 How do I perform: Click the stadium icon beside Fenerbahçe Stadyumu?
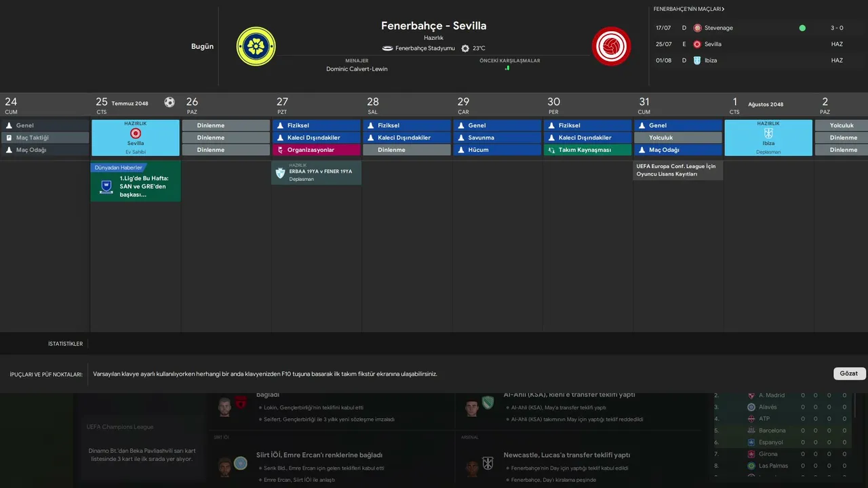click(388, 48)
